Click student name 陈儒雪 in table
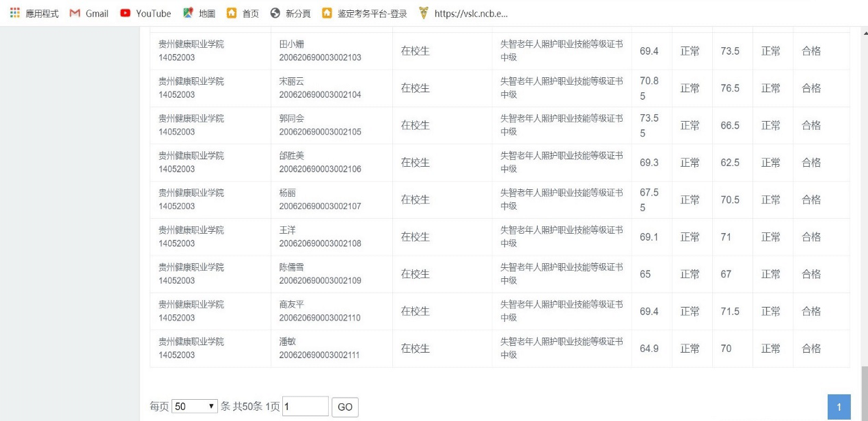The width and height of the screenshot is (868, 421). point(291,267)
